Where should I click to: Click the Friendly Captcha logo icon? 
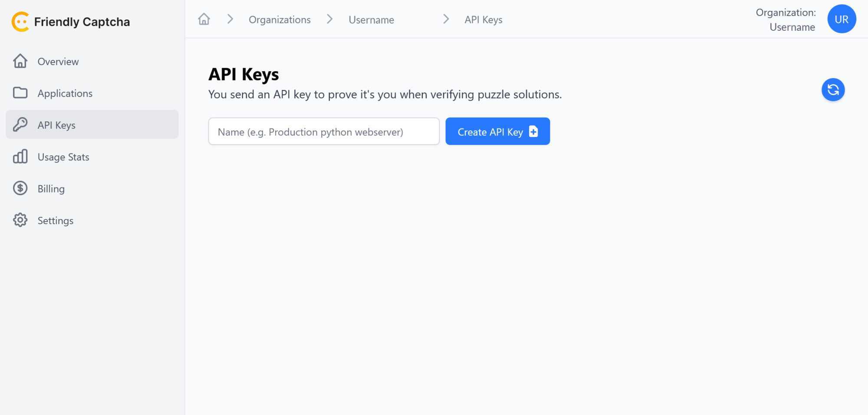[x=20, y=22]
